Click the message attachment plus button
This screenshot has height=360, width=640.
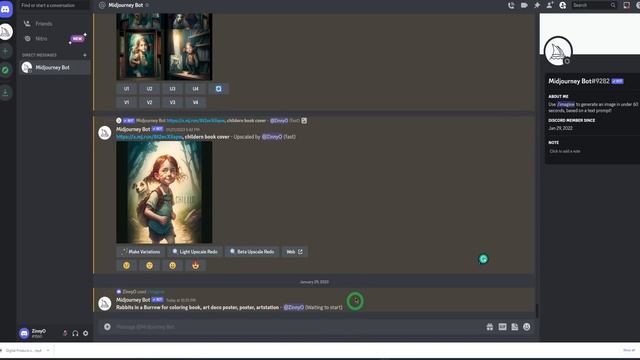[107, 327]
